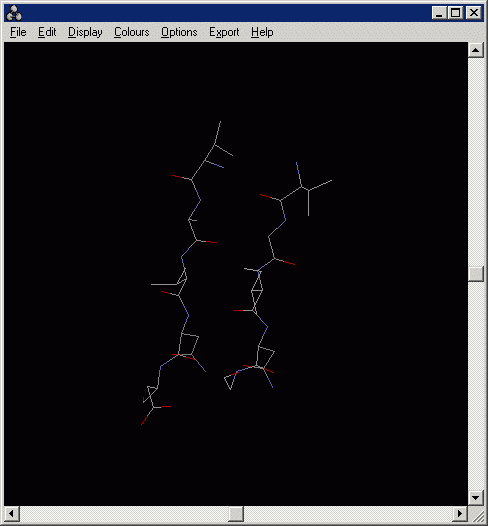Maximize the molecule viewer window
The height and width of the screenshot is (526, 488).
pos(455,13)
